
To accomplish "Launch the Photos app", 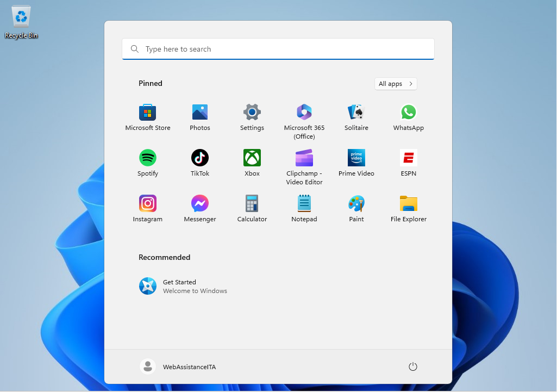I will 199,117.
